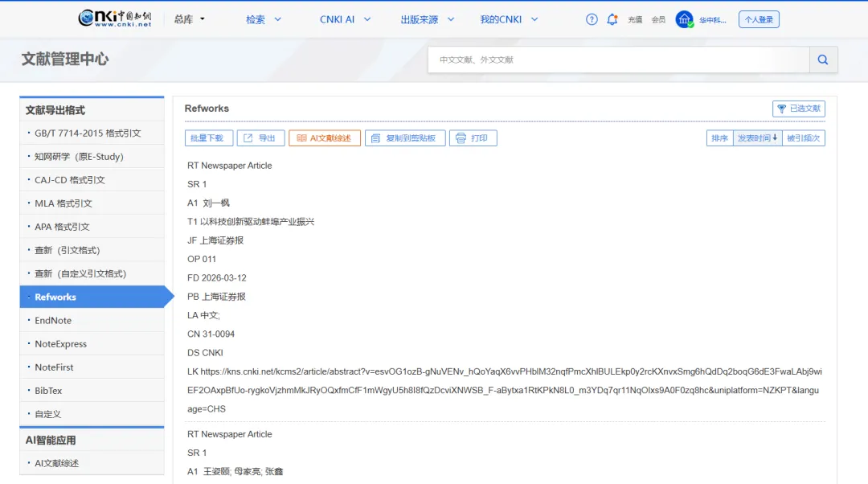Expand the 检索 menu

click(x=264, y=19)
